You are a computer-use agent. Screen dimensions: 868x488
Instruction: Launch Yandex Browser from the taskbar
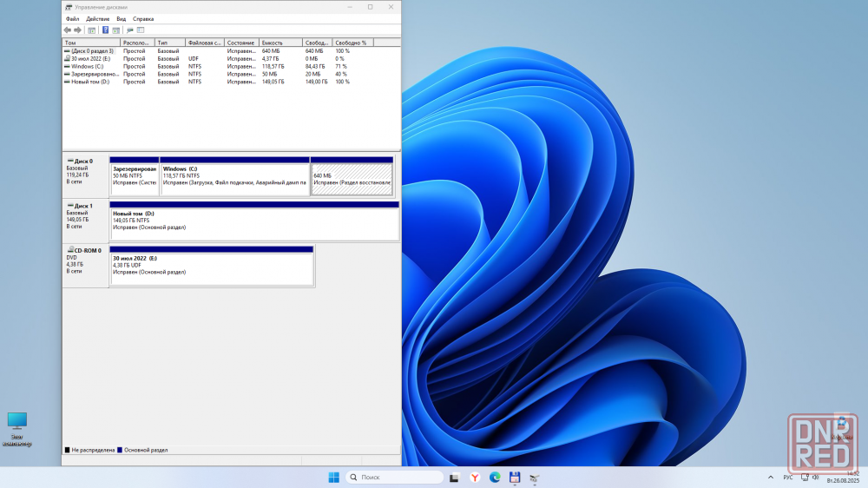(475, 478)
